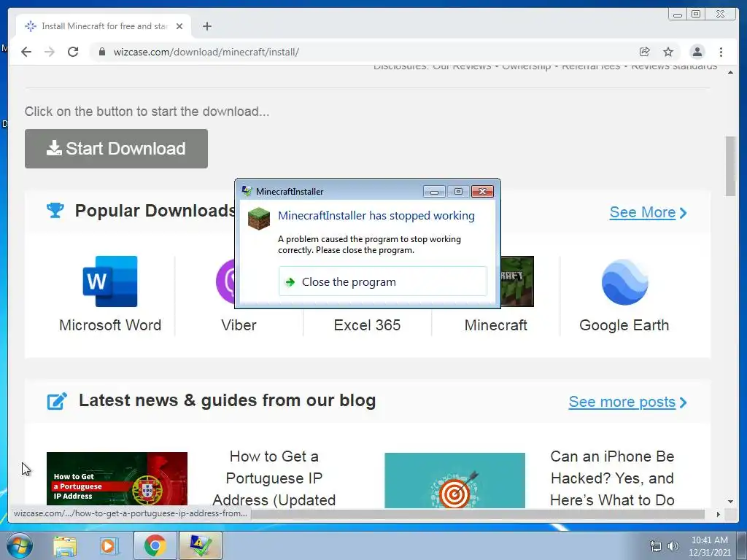The width and height of the screenshot is (747, 560).
Task: Click the scroll up arrow of the page
Action: [x=730, y=72]
